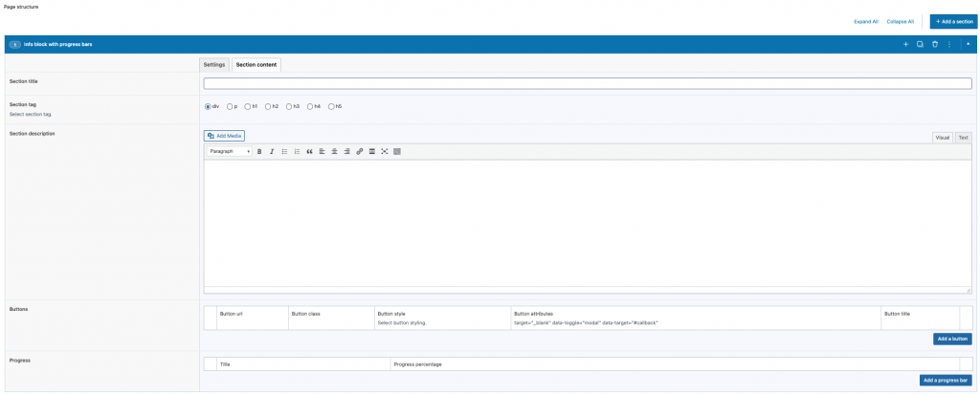Click the Collapse All link
This screenshot has width=980, height=395.
900,22
